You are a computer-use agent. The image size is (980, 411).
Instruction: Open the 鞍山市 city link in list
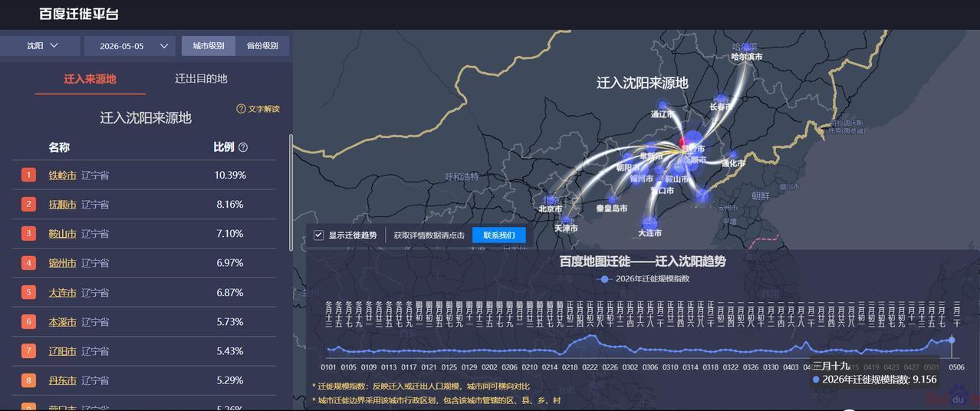click(x=62, y=234)
